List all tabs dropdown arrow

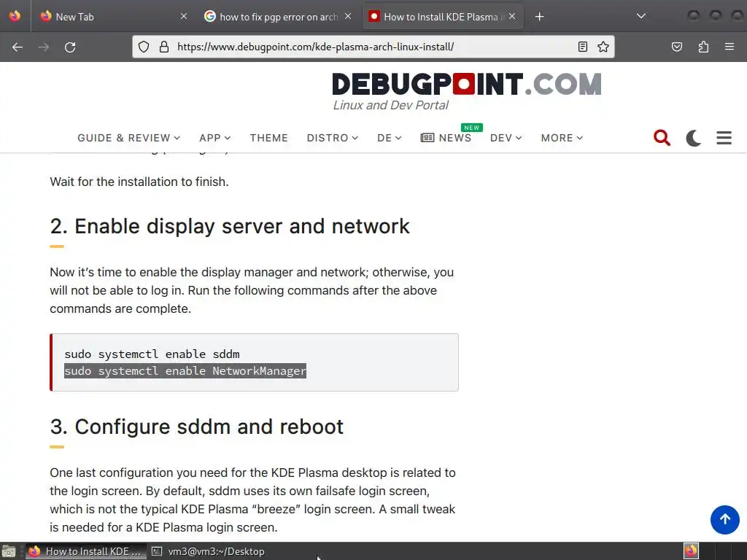[x=641, y=16]
